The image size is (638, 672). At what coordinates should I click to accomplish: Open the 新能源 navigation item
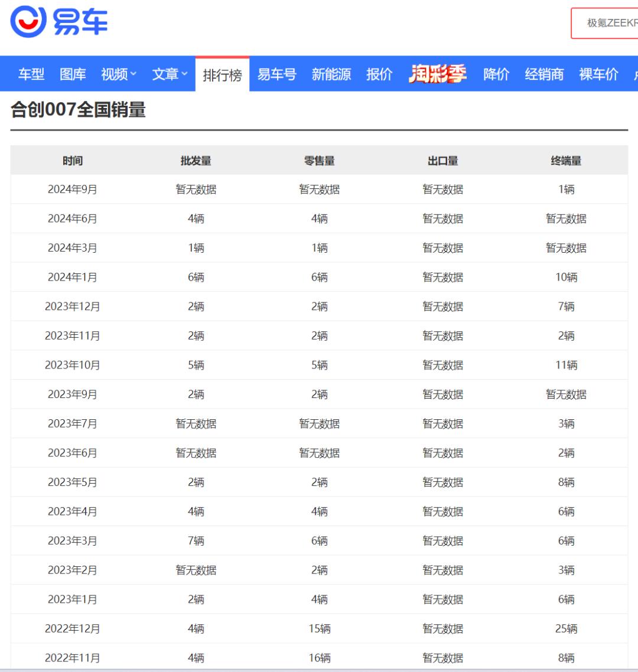pos(331,74)
